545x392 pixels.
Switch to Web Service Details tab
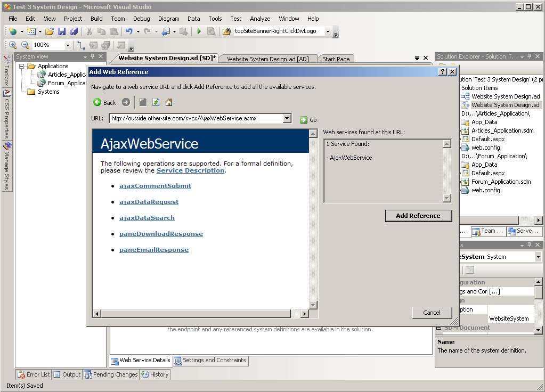(x=141, y=361)
